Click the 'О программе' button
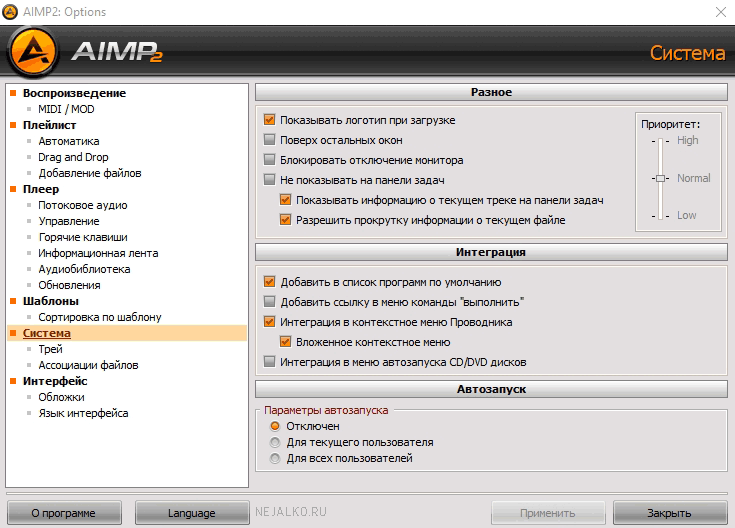Screen dimensions: 735x528 pyautogui.click(x=64, y=513)
